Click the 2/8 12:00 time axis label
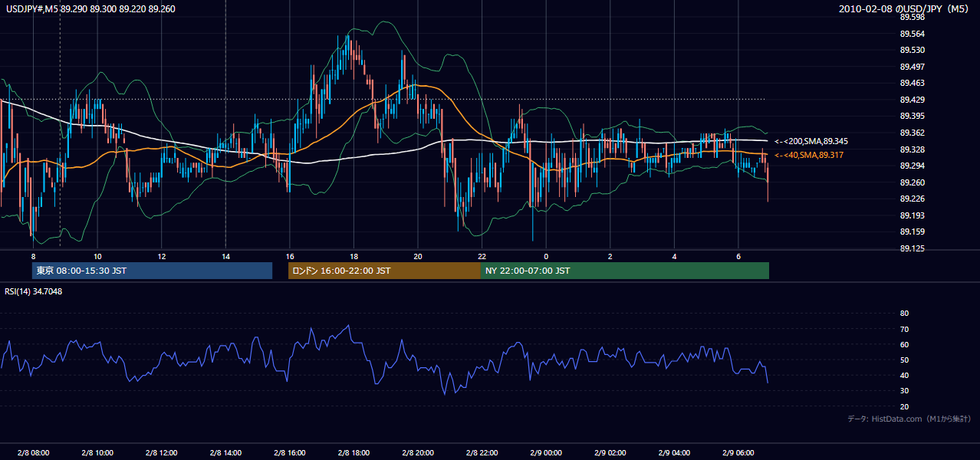This screenshot has width=980, height=460. [x=161, y=452]
